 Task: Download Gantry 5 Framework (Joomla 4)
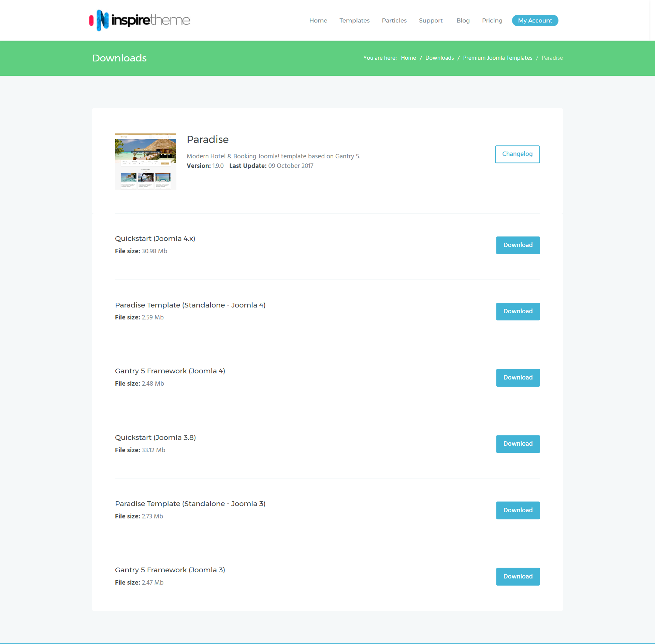(x=518, y=377)
